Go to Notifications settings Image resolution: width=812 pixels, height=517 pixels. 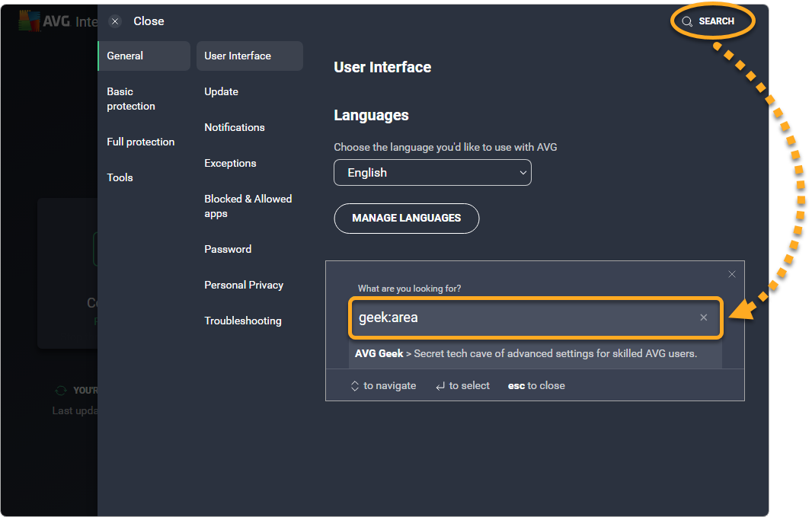(235, 127)
